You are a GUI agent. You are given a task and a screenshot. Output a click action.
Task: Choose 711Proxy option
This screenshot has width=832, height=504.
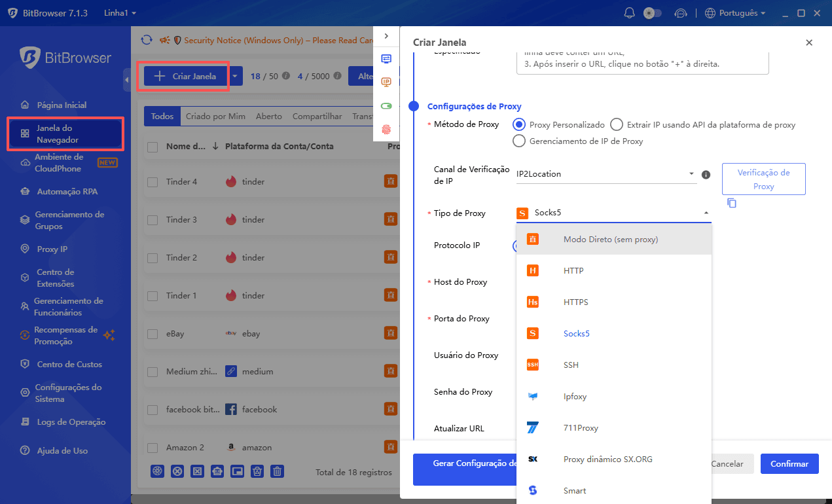(614, 428)
